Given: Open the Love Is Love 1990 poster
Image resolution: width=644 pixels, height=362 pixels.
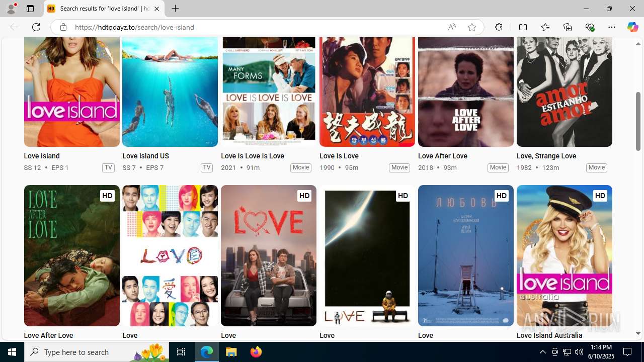Looking at the screenshot, I should tap(367, 92).
